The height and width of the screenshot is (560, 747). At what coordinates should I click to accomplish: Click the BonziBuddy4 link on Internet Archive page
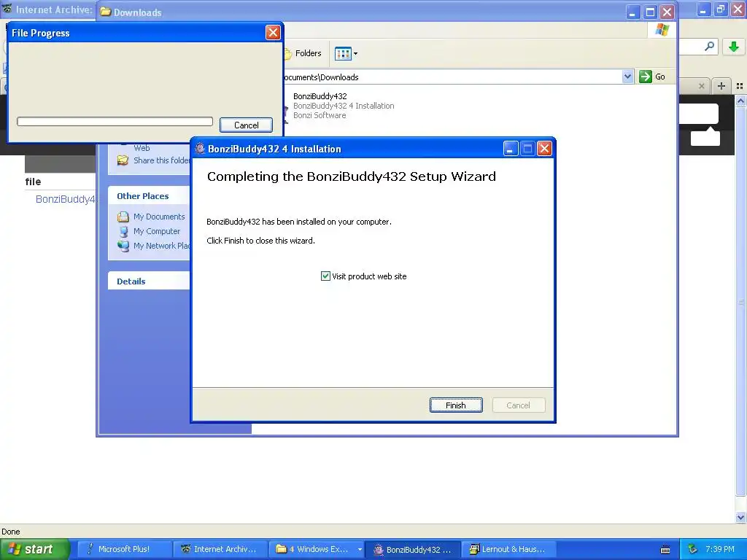tap(65, 199)
